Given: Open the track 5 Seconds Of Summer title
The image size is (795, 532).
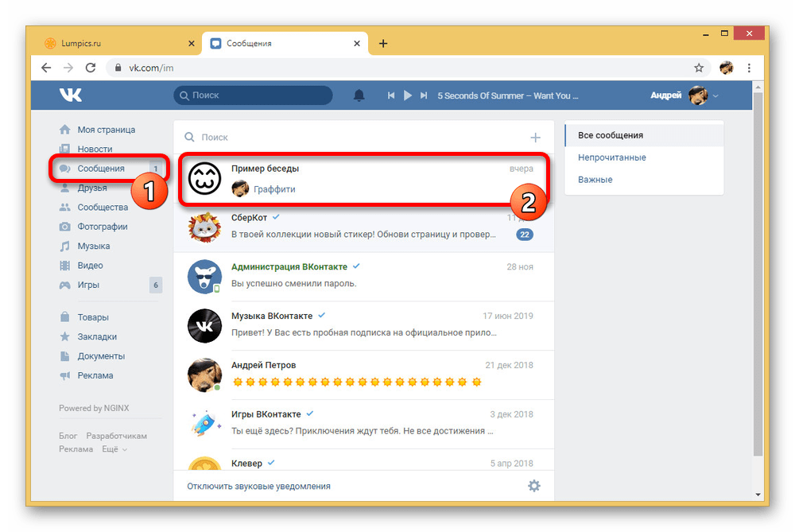Looking at the screenshot, I should [x=507, y=95].
